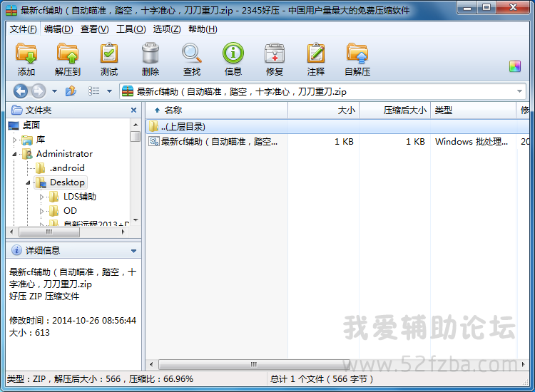Click the archive path address field
This screenshot has width=535, height=392.
pos(322,91)
